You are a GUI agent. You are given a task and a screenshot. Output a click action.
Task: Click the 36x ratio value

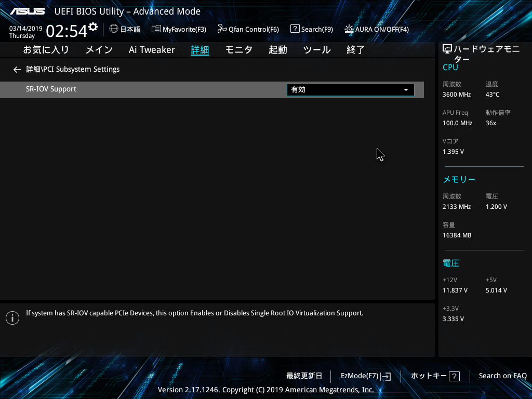[490, 123]
